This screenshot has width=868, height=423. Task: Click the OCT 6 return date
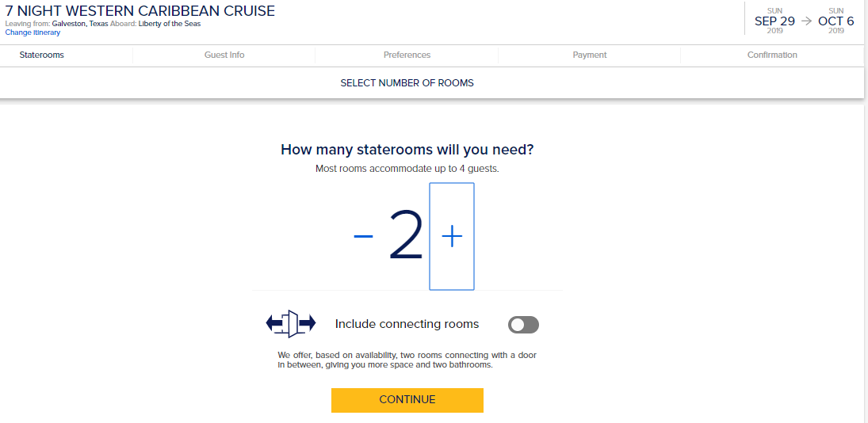[835, 21]
